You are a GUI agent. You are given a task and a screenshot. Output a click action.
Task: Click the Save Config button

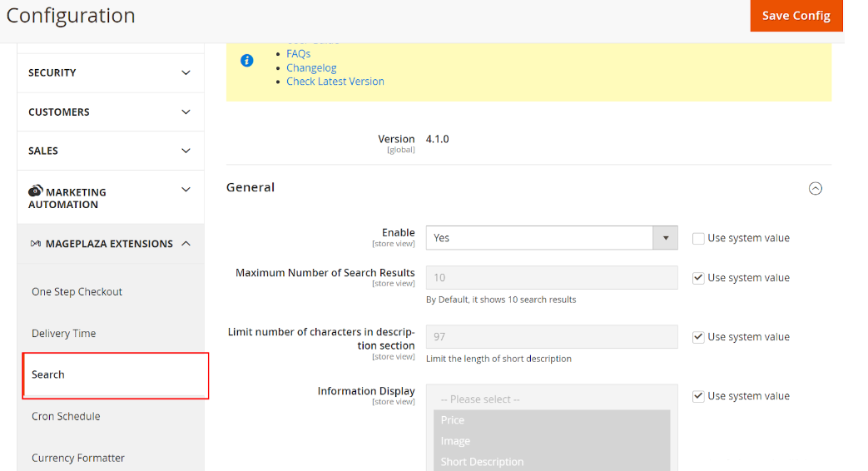[796, 16]
